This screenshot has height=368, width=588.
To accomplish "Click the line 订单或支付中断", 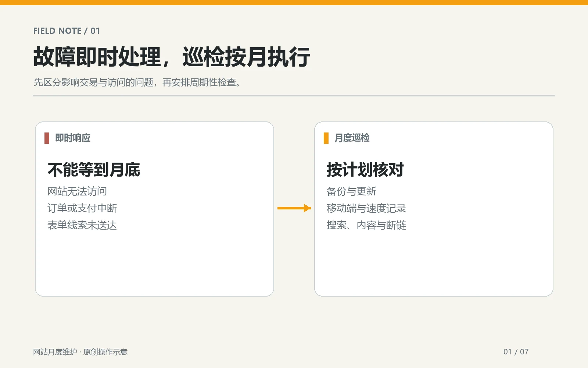I will [x=82, y=208].
